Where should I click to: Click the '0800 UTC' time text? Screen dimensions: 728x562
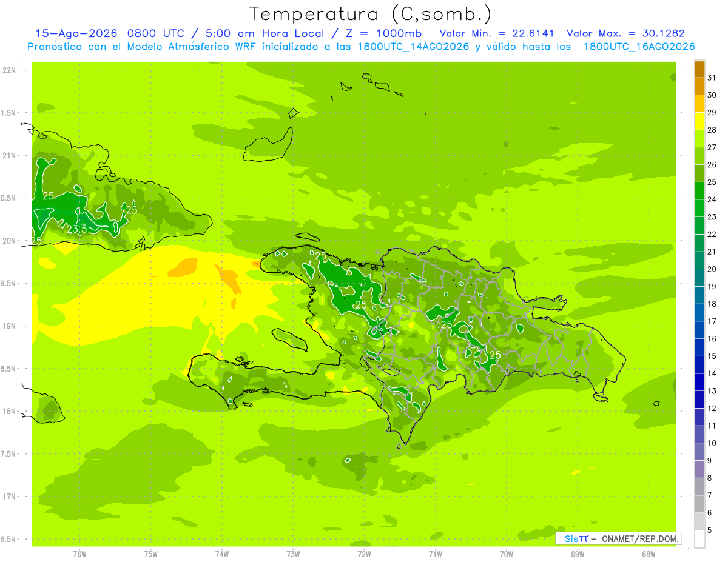[155, 33]
